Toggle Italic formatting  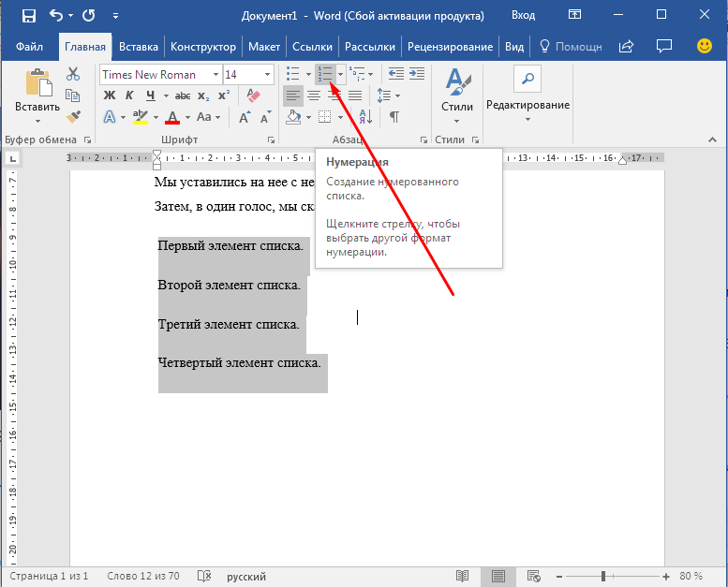[x=129, y=95]
